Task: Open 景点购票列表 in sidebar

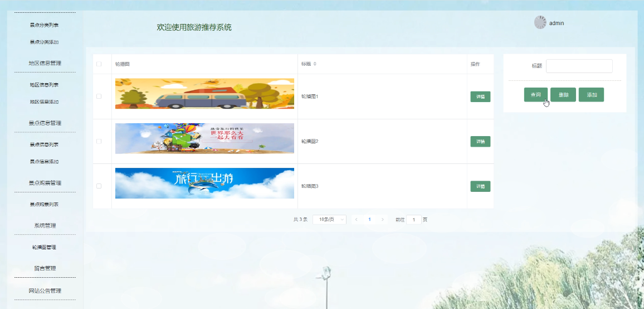Action: coord(44,204)
